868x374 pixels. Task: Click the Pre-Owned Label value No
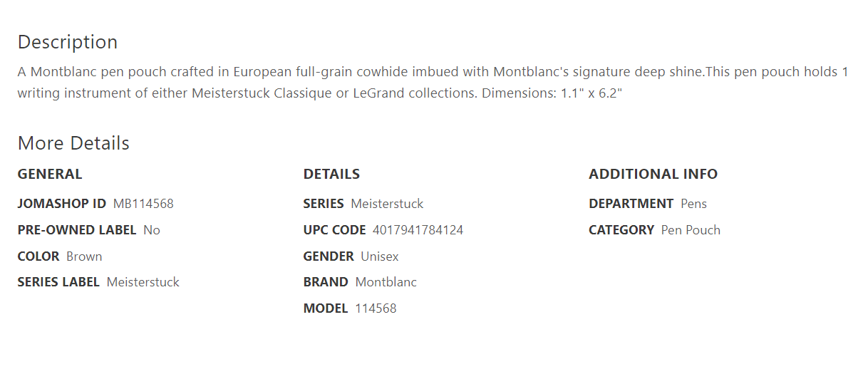click(x=152, y=230)
